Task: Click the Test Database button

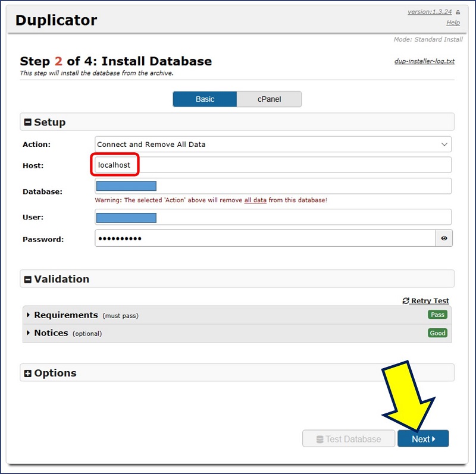Action: pos(349,438)
